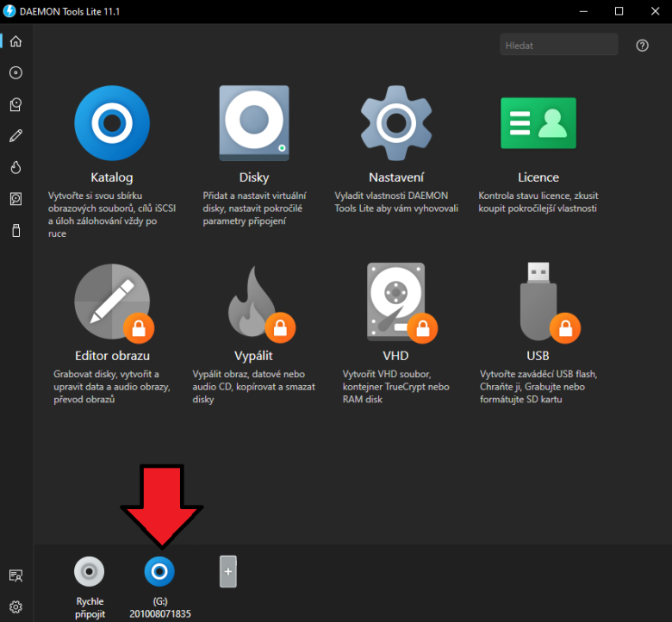672x622 pixels.
Task: Open the sidebar license/account icon
Action: tap(16, 575)
